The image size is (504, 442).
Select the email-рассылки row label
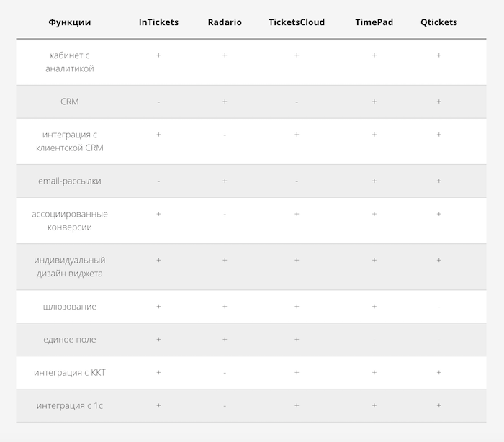(69, 181)
